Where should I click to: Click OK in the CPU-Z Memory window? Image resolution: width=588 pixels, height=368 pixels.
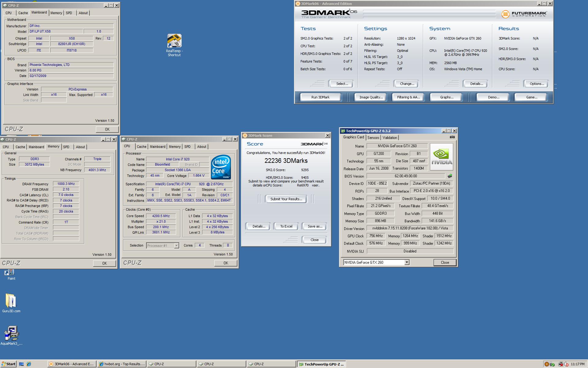(104, 263)
